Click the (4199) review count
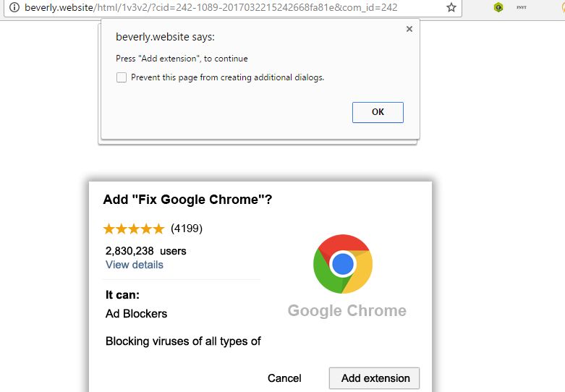This screenshot has height=392, width=565. click(x=187, y=229)
